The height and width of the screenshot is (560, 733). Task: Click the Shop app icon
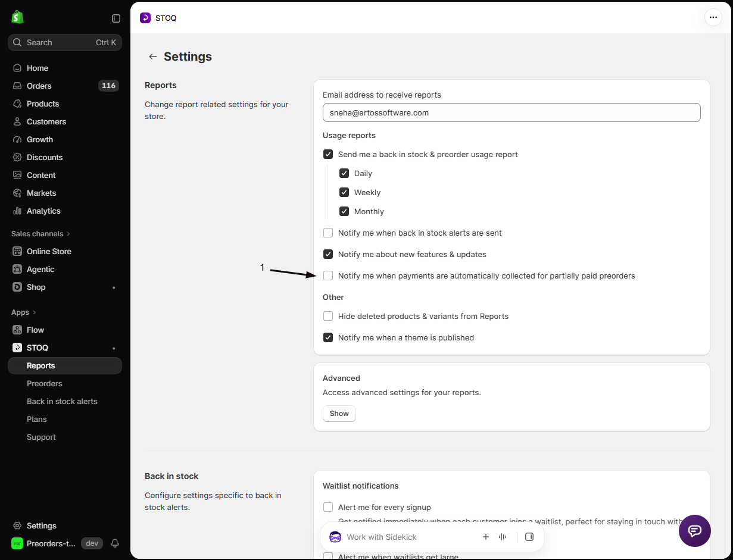point(17,287)
